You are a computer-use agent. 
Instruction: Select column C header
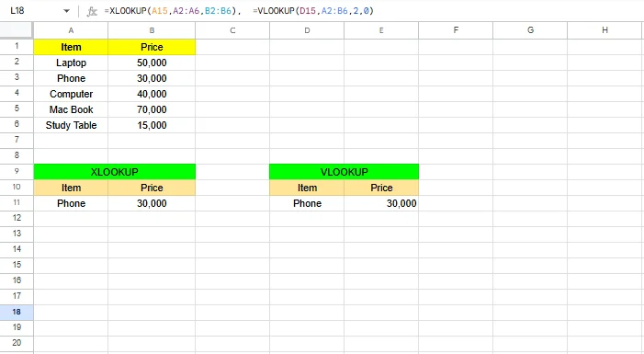coord(232,30)
